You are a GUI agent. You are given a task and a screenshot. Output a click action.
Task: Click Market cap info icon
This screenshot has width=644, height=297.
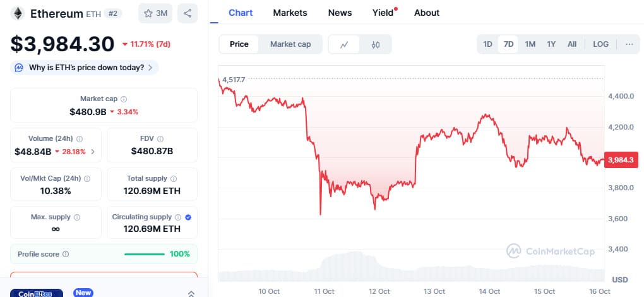coord(124,99)
